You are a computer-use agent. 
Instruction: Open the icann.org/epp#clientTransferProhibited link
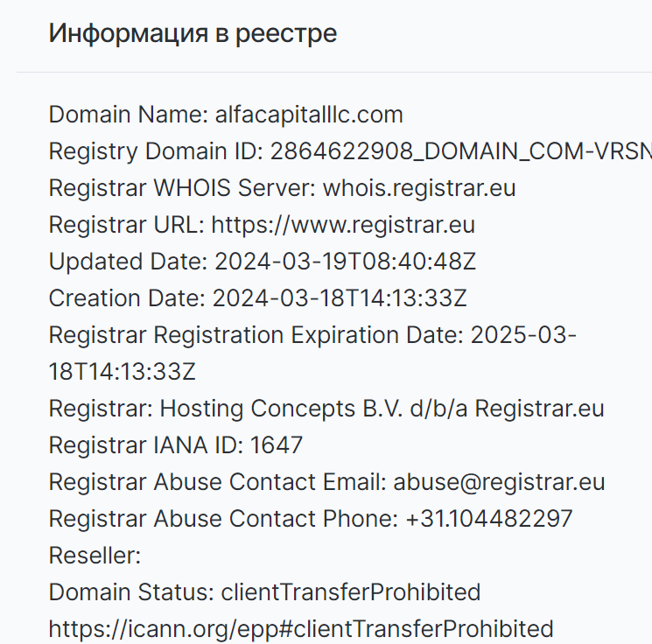301,629
